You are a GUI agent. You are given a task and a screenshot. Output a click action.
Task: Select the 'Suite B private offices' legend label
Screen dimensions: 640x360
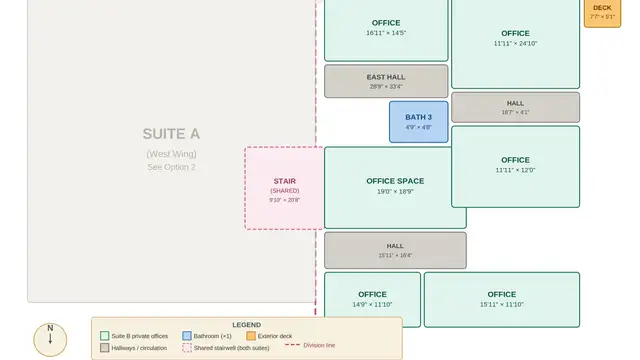pos(140,336)
